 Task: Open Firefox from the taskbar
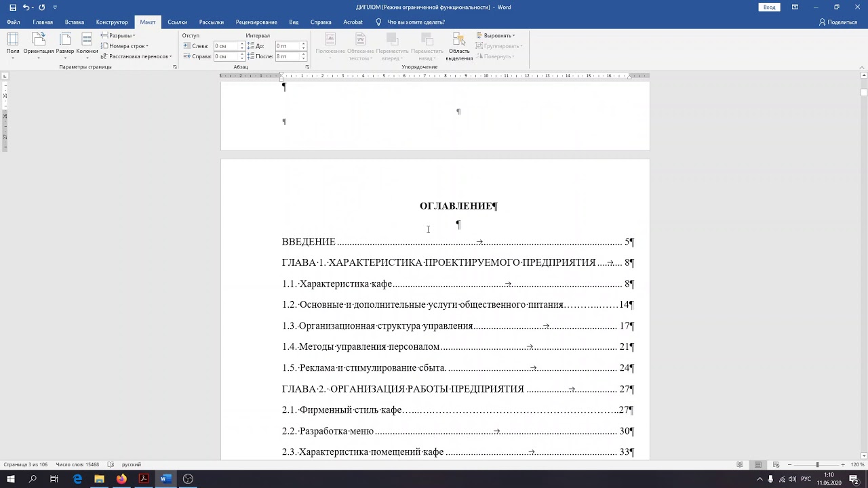coord(121,479)
